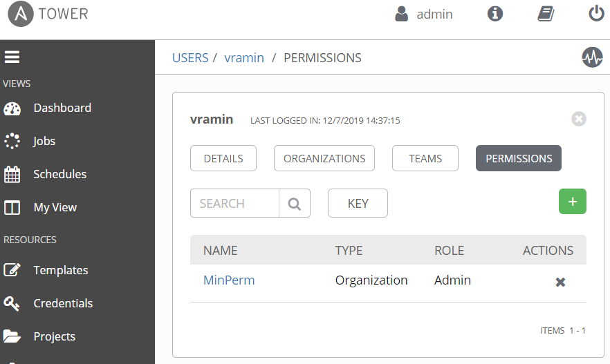Screen dimensions: 610x364
Task: Open the activity stream icon
Action: 592,57
